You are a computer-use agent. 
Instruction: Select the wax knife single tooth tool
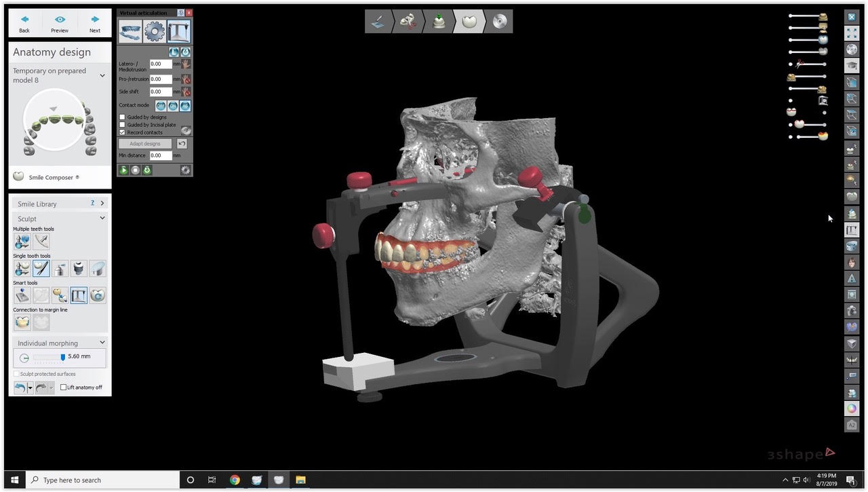click(x=41, y=268)
